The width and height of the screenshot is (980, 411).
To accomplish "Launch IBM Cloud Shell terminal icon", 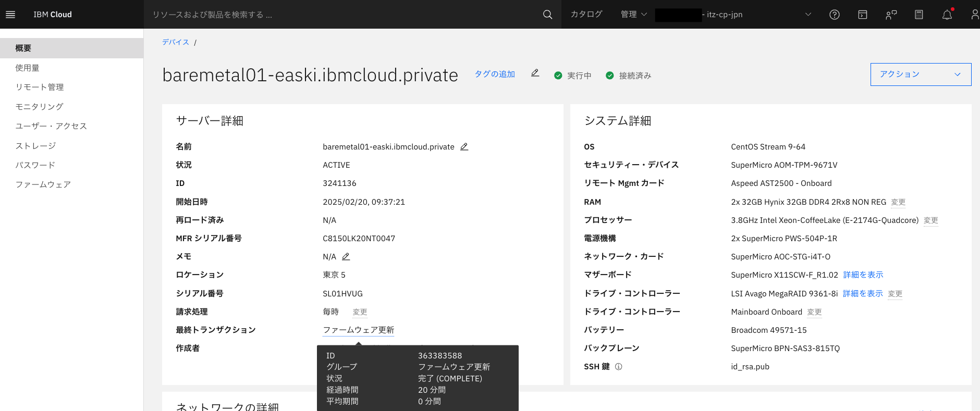I will coord(863,15).
